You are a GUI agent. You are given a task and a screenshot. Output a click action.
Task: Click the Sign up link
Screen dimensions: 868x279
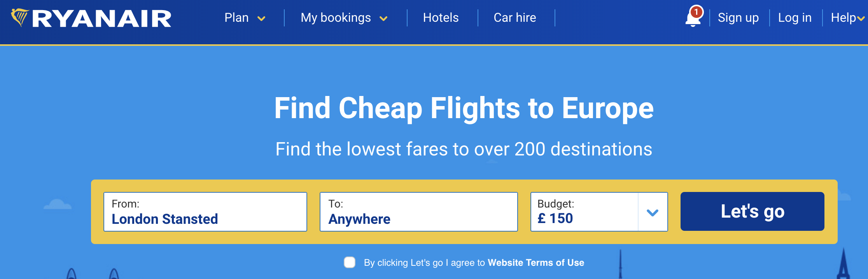(738, 18)
